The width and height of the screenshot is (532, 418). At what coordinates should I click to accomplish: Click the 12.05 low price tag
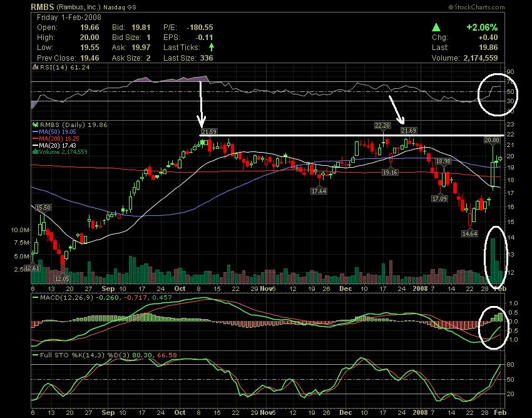point(62,278)
